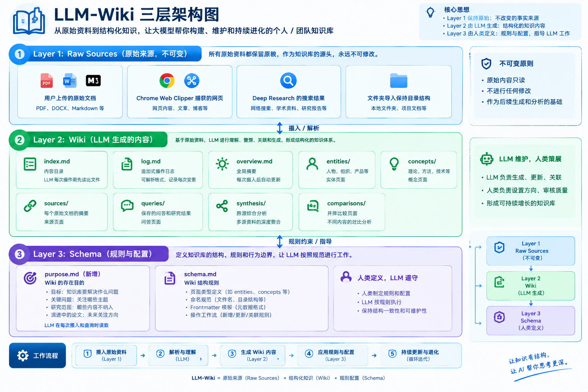Screen dimensions: 588x392
Task: Click the Layer 1 Raw Sources summary box
Action: pyautogui.click(x=531, y=251)
